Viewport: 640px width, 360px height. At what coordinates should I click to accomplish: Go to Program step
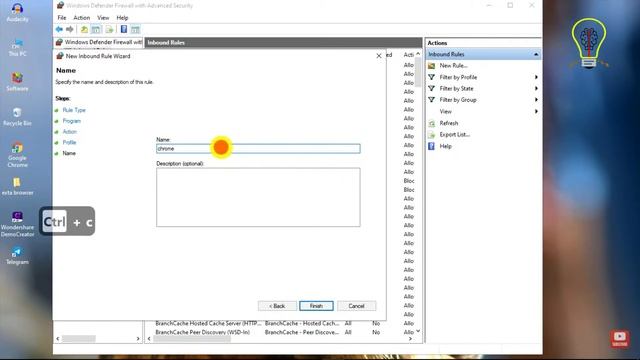(x=71, y=121)
